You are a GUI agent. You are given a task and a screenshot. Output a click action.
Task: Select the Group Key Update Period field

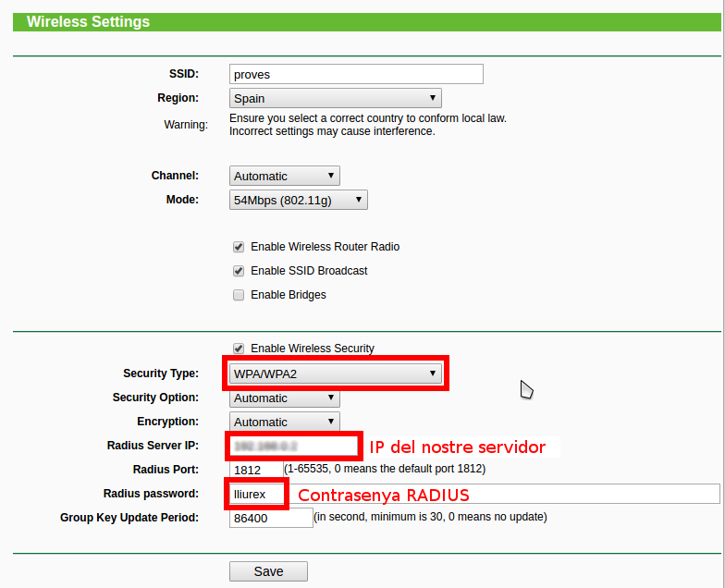pyautogui.click(x=271, y=518)
